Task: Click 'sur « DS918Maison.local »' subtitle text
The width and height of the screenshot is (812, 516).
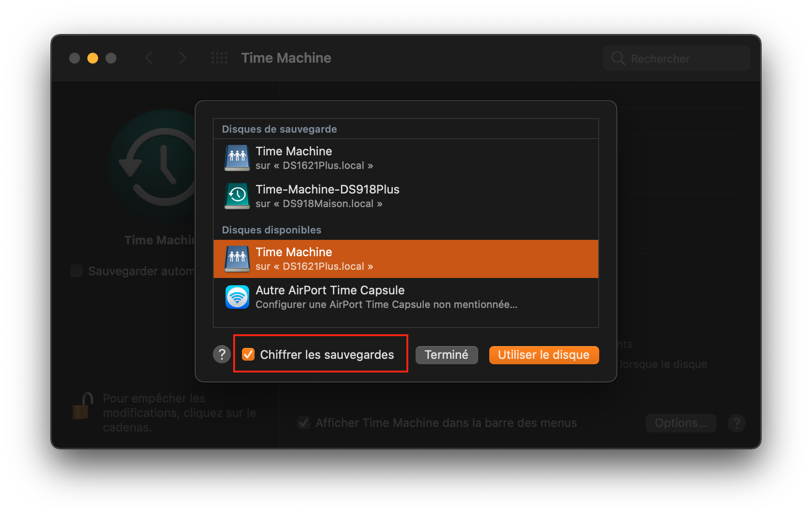Action: tap(319, 203)
